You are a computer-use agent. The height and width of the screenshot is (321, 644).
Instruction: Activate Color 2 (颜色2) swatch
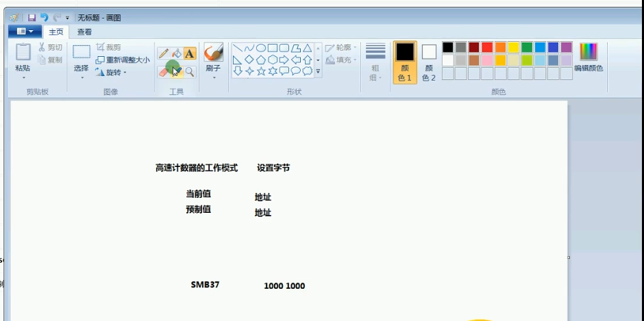429,62
